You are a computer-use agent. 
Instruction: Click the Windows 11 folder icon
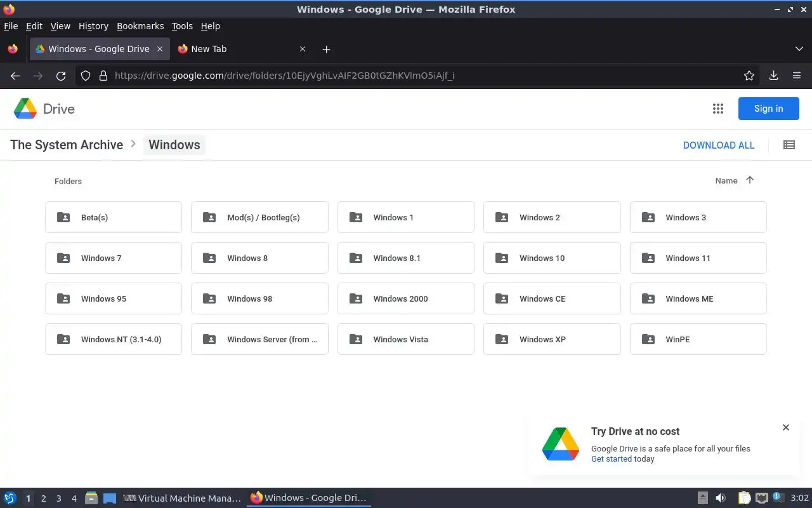(x=648, y=258)
